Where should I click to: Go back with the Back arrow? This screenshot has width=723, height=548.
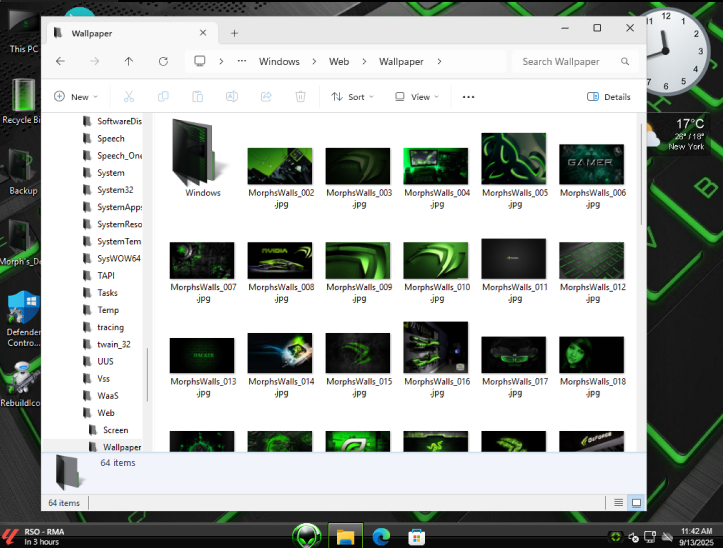pos(60,61)
